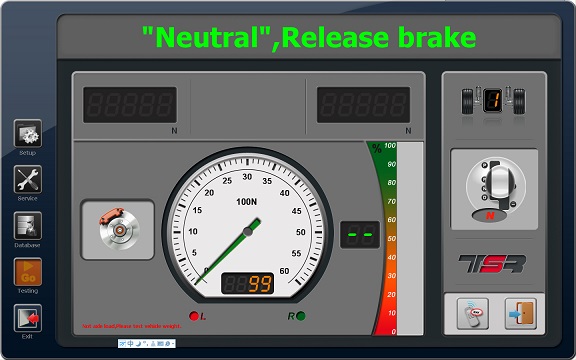Viewport: 576px width, 360px height.
Task: Click the Testing label
Action: tap(28, 291)
